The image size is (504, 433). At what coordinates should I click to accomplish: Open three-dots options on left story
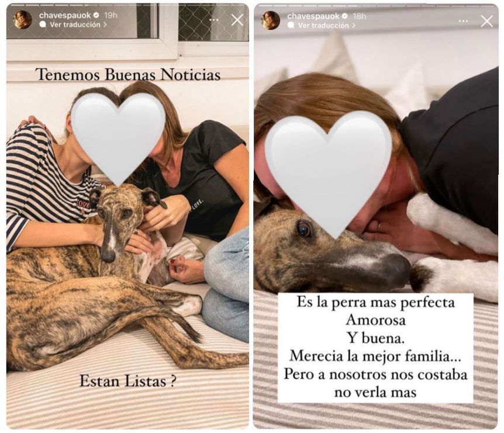click(214, 20)
